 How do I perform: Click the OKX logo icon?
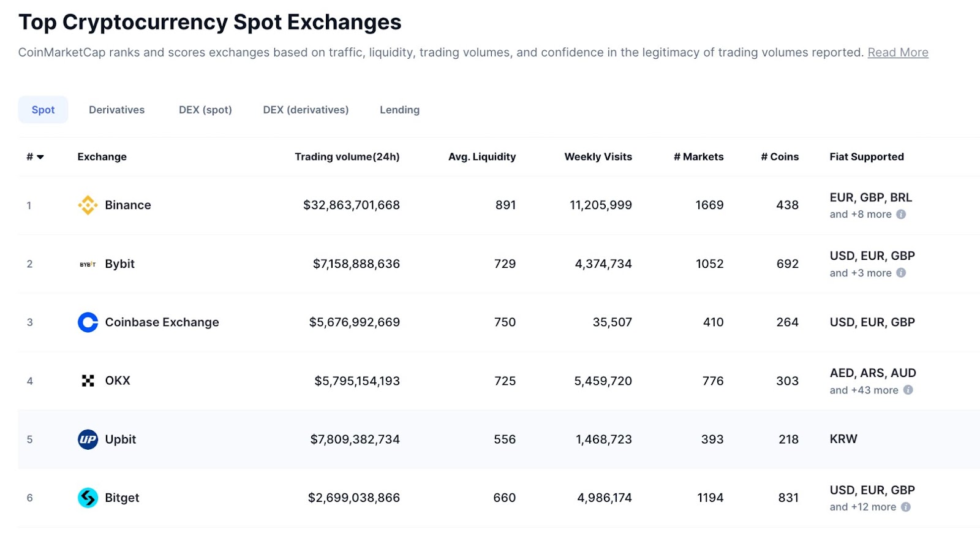click(88, 381)
